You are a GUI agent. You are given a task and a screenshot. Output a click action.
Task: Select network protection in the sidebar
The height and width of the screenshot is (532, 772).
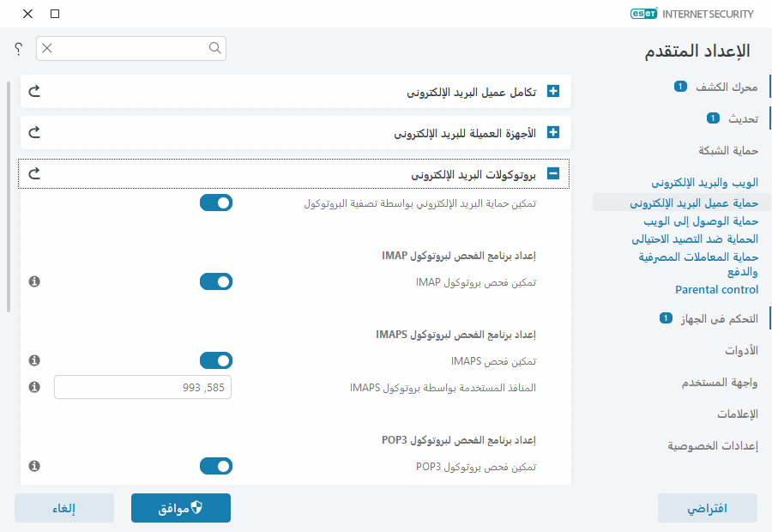(x=727, y=150)
